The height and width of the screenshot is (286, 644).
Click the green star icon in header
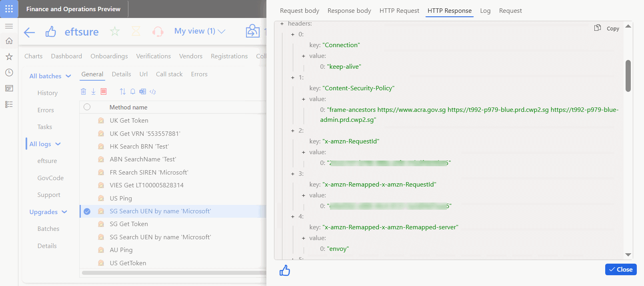pos(115,31)
